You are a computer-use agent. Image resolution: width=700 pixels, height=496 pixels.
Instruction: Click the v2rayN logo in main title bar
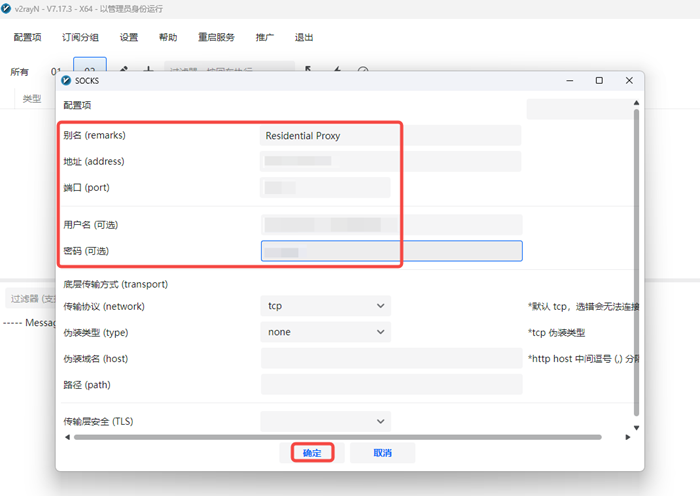coord(6,8)
